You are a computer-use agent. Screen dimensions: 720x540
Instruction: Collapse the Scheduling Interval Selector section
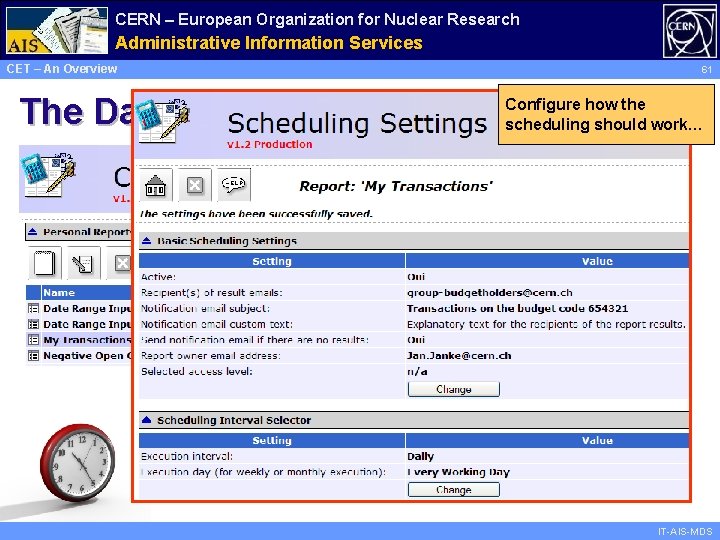coord(146,420)
